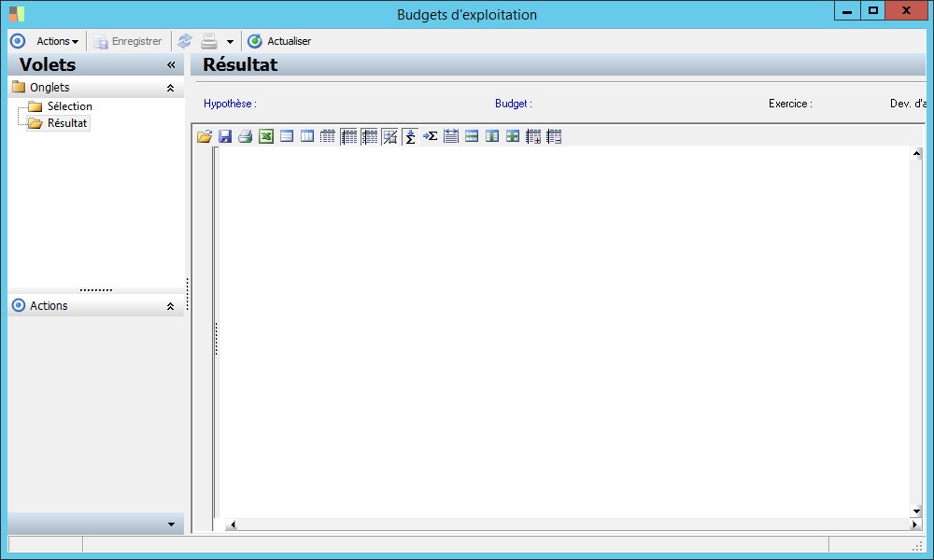Click the grid icon with red plus

[x=533, y=136]
